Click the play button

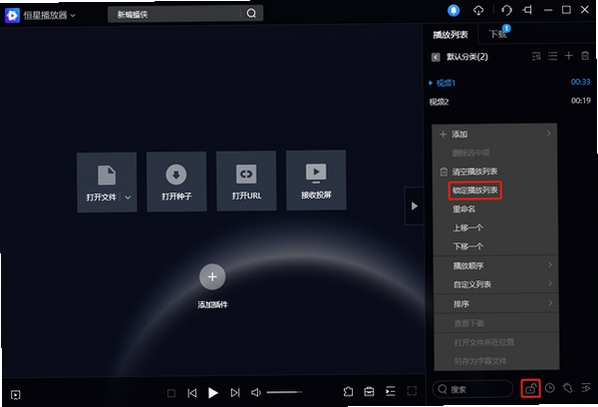(x=213, y=392)
